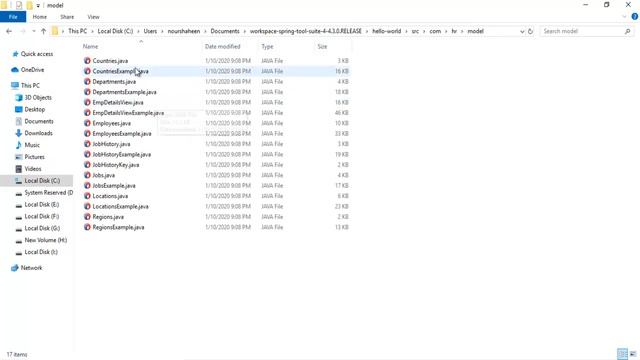Click 'com' breadcrumb in address bar
Image resolution: width=640 pixels, height=360 pixels.
click(x=435, y=31)
